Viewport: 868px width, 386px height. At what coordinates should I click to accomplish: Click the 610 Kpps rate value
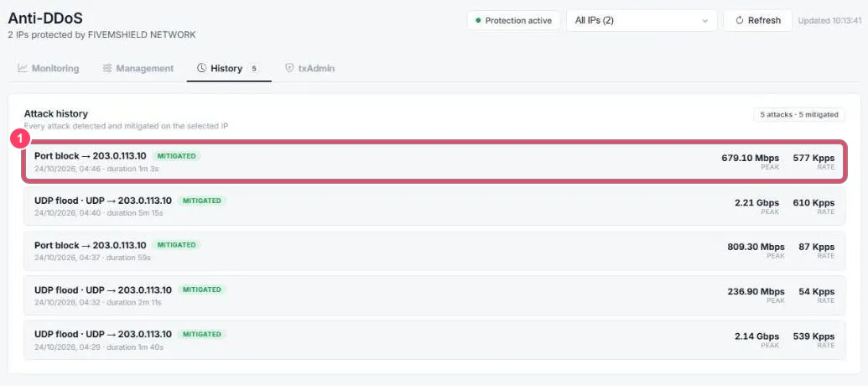[813, 203]
